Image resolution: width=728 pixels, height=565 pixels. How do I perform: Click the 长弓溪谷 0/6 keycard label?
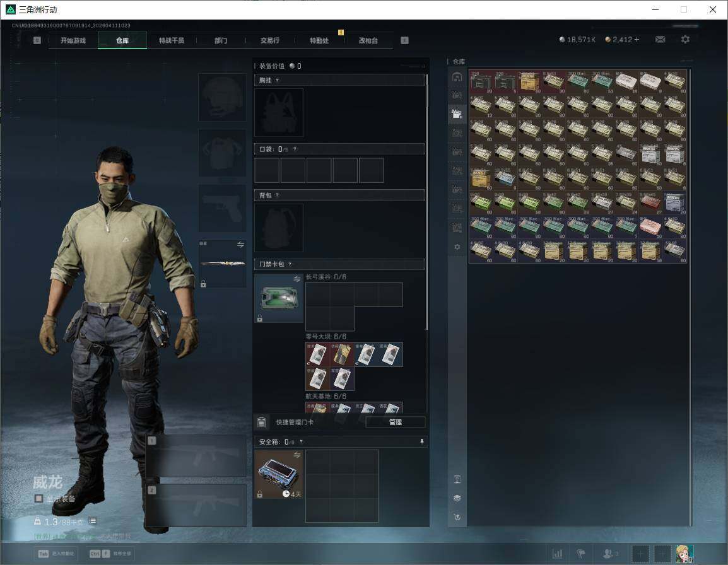(326, 277)
